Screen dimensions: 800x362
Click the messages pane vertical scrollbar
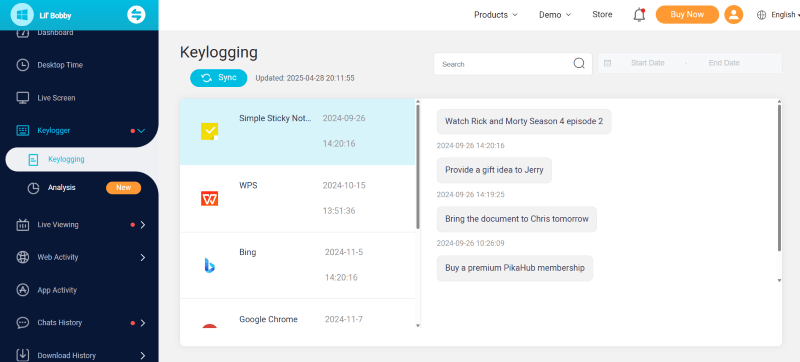(x=779, y=177)
